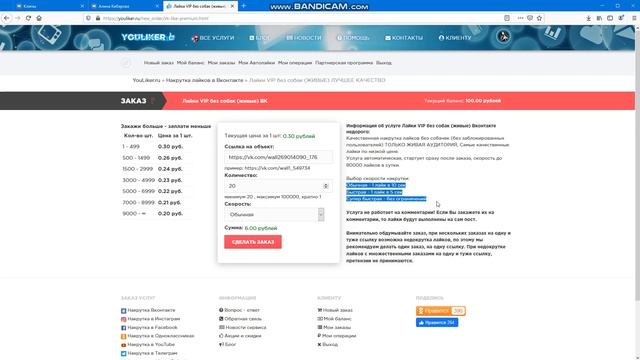Viewport: 640px width, 360px height.
Task: Click the YouLiker logo
Action: pos(148,37)
